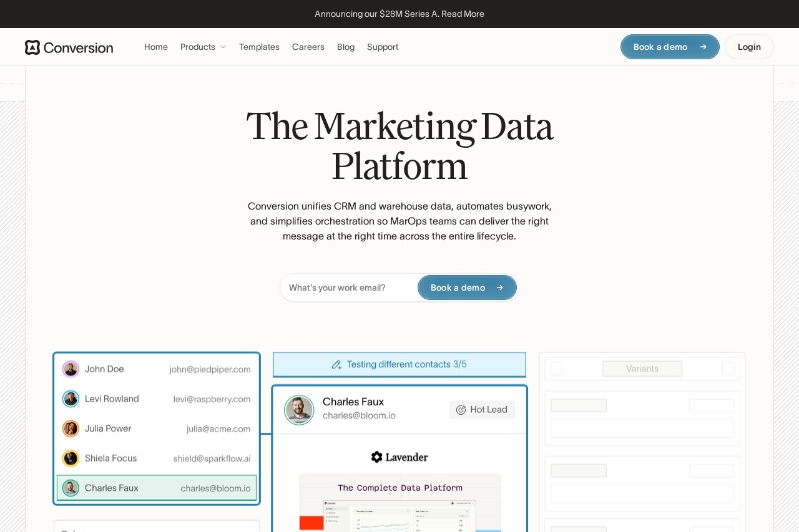This screenshot has width=799, height=532.
Task: Click the chevron next to Products
Action: coord(223,47)
